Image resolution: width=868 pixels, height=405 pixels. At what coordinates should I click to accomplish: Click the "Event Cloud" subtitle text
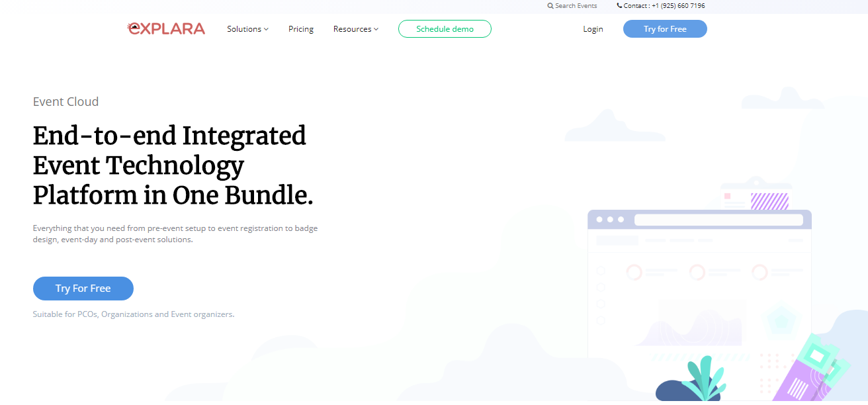tap(65, 102)
